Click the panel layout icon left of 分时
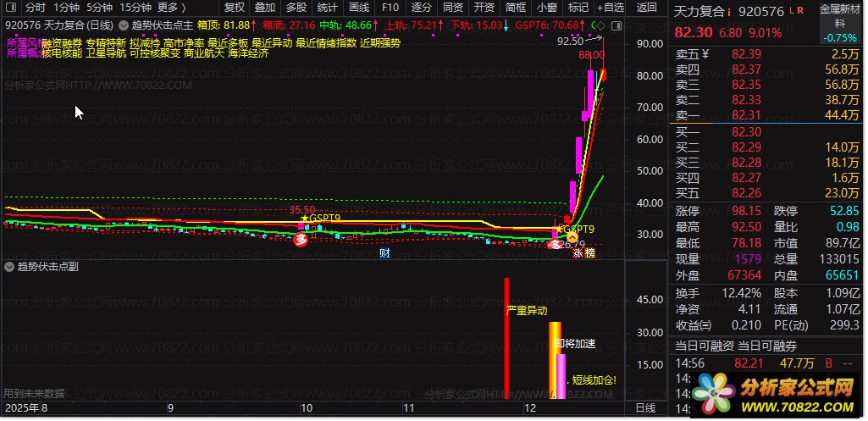Screen dimensions: 868x421 coord(10,8)
